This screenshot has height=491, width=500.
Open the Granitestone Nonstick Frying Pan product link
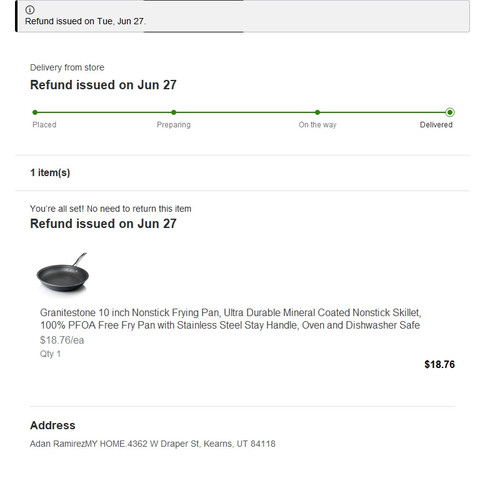coord(230,319)
